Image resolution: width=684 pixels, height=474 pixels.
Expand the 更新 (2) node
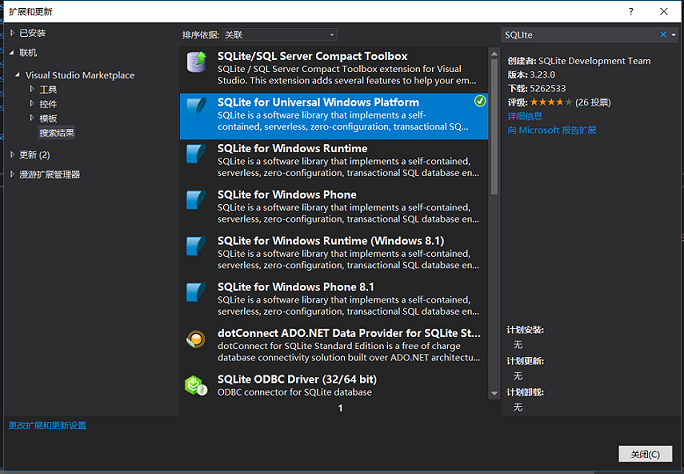12,154
